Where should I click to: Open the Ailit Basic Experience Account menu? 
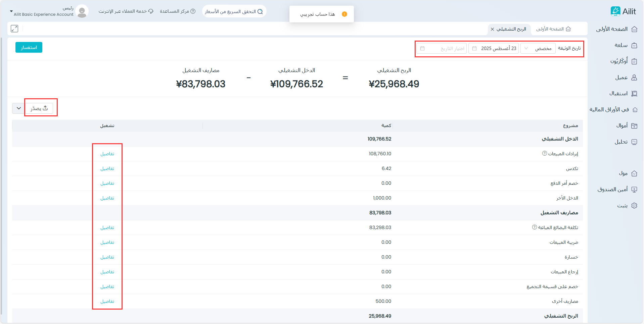pos(42,14)
